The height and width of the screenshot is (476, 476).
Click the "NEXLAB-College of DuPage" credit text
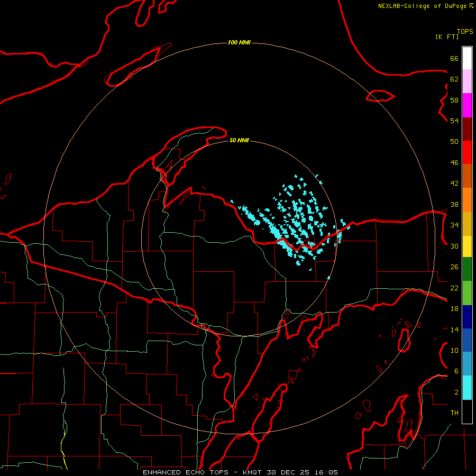point(422,6)
